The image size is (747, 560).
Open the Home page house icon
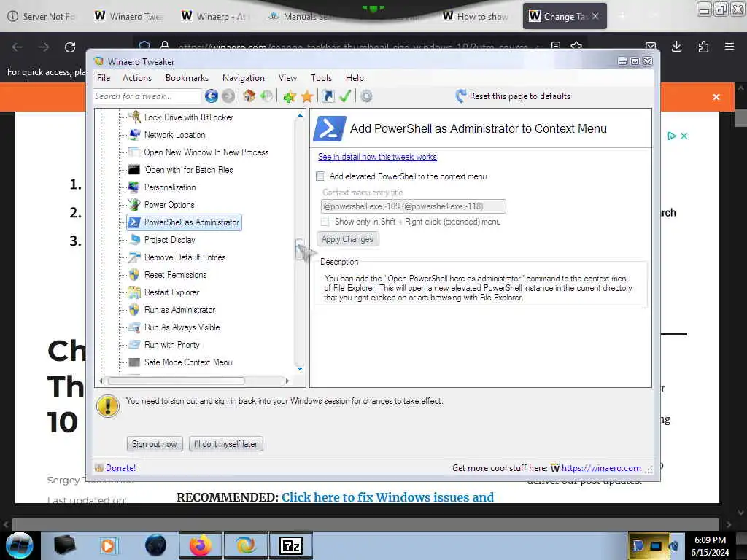pos(249,96)
